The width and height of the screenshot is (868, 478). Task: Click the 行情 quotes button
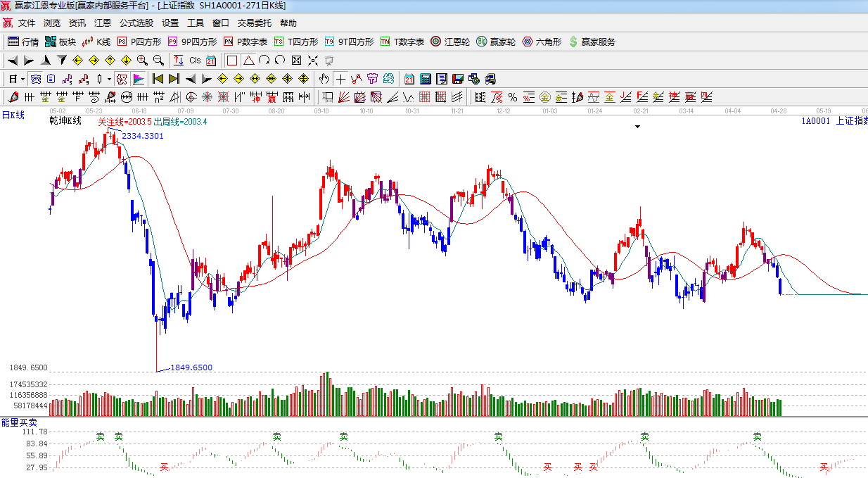pyautogui.click(x=23, y=42)
